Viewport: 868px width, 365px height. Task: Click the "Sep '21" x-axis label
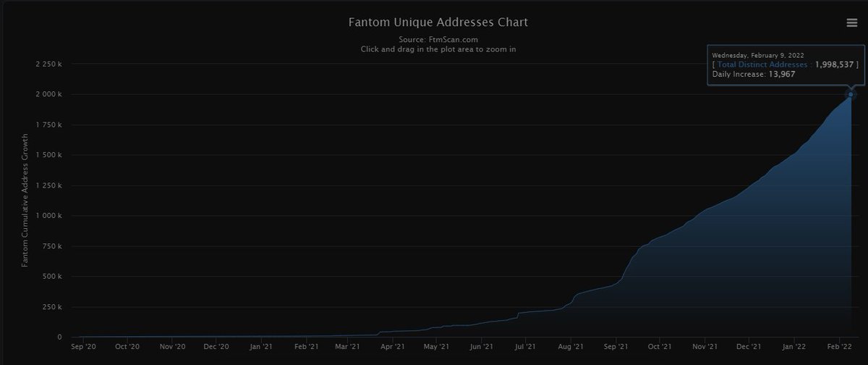[615, 348]
